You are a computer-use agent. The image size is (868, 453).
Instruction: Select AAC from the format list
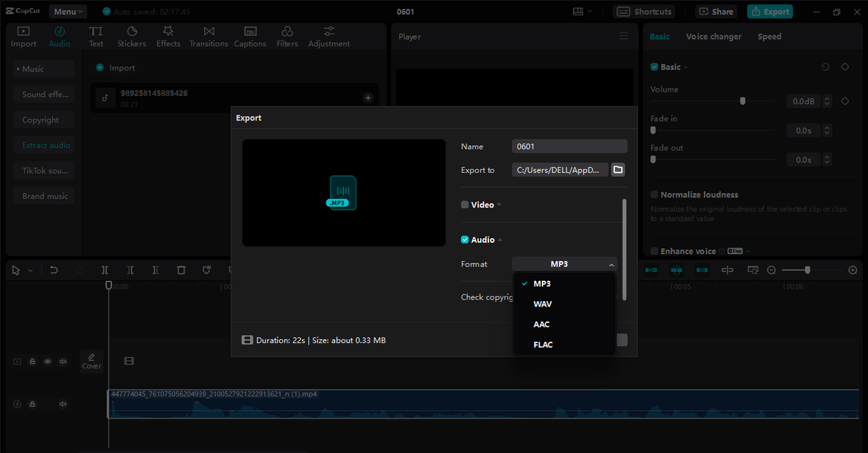(565, 324)
